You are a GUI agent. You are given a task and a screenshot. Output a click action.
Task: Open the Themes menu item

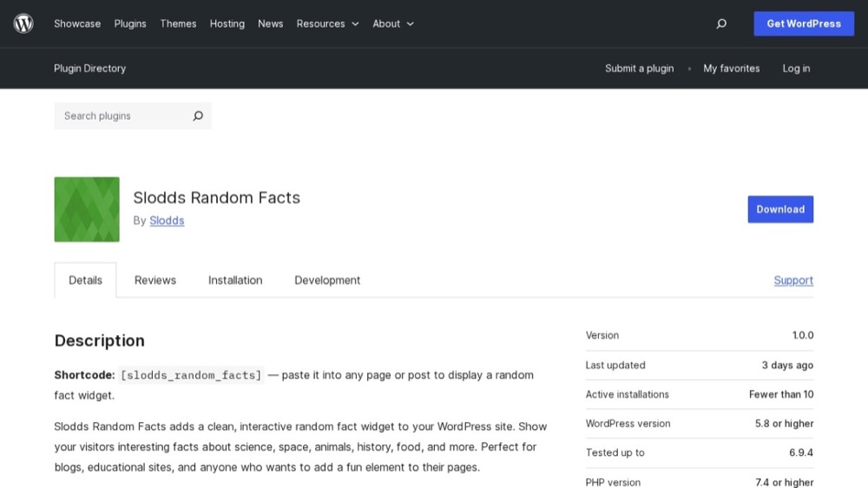(x=178, y=23)
